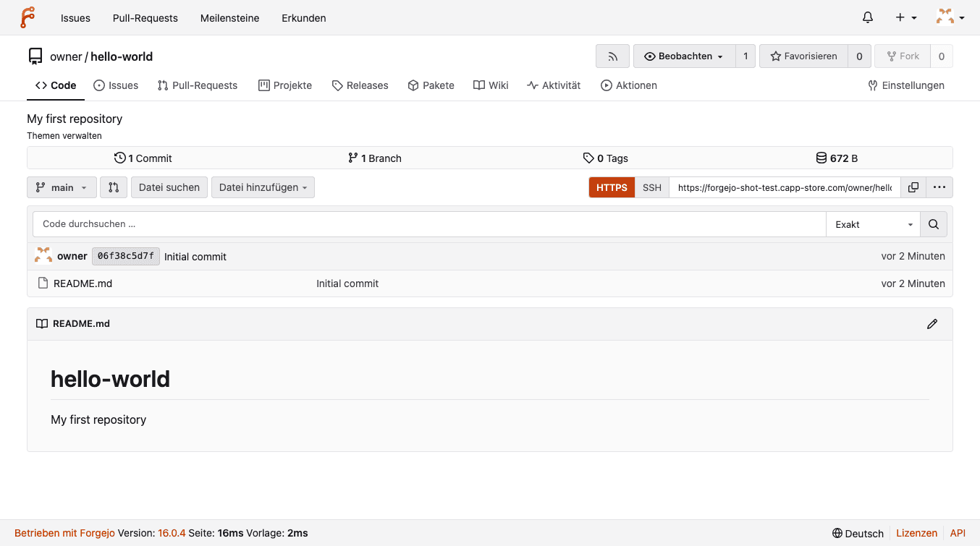Open the three-dots clone options menu
Screen dimensions: 980x546
[x=939, y=187]
